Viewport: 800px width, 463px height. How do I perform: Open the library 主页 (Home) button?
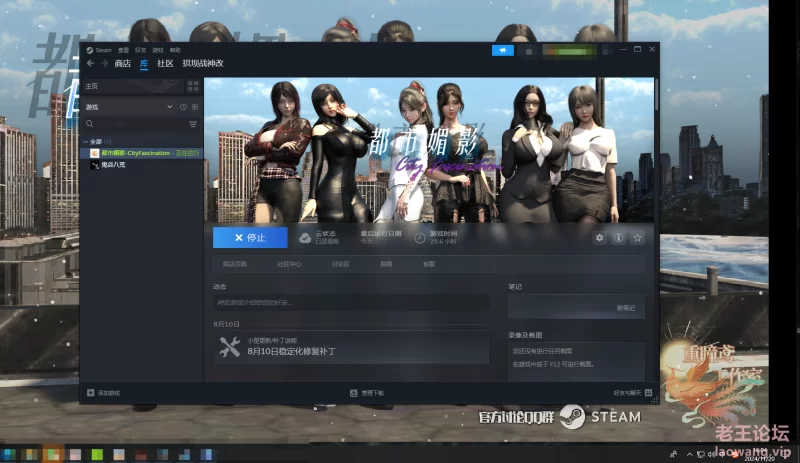(x=133, y=86)
